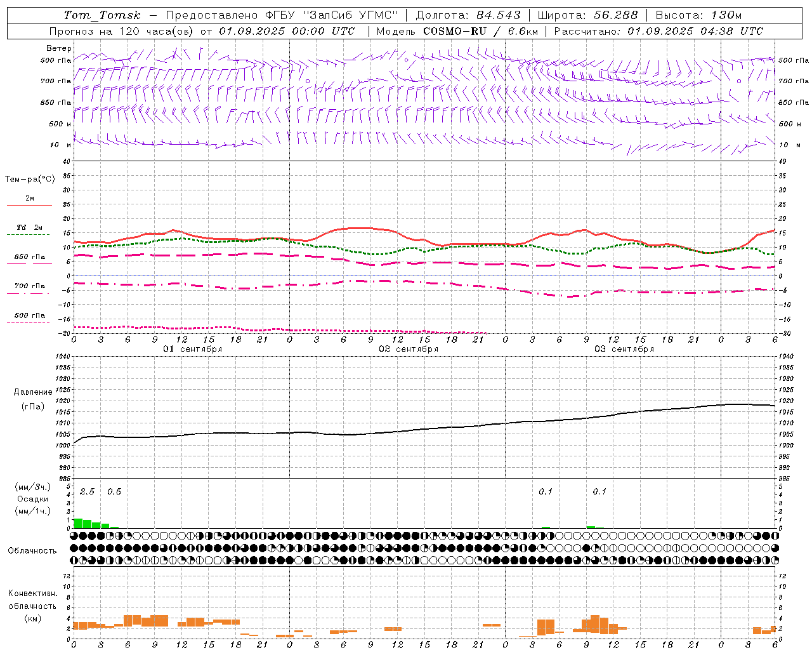Click the '02 сентября' date label

click(x=409, y=348)
